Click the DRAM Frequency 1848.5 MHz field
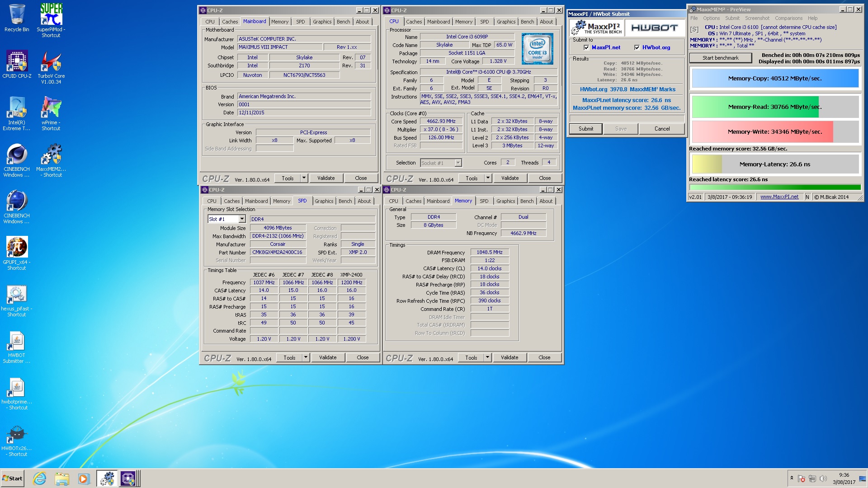 (x=489, y=252)
